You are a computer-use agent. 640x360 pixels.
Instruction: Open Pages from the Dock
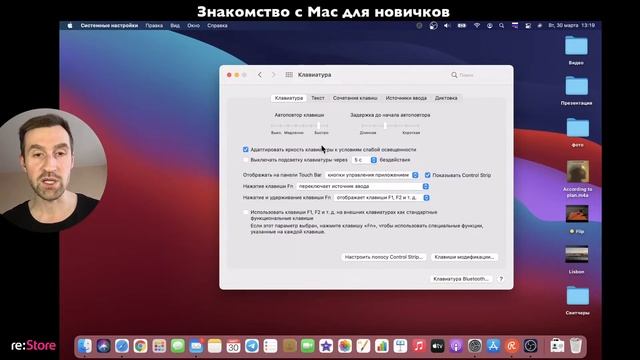click(363, 346)
